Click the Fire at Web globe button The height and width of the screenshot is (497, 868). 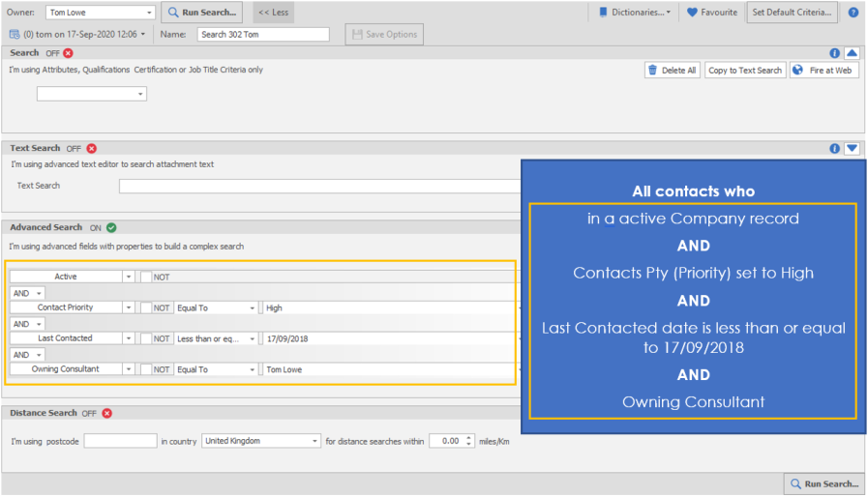823,71
